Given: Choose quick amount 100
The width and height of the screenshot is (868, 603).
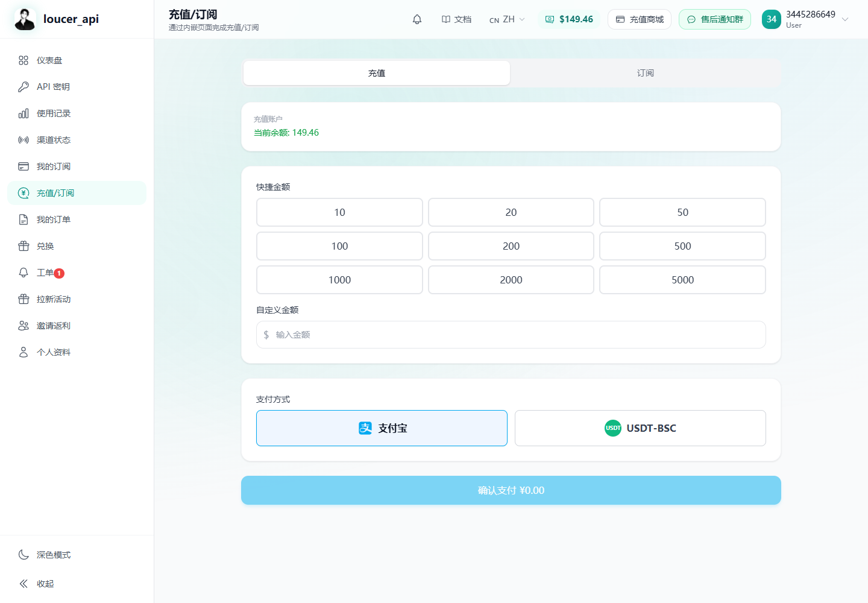Looking at the screenshot, I should (339, 246).
